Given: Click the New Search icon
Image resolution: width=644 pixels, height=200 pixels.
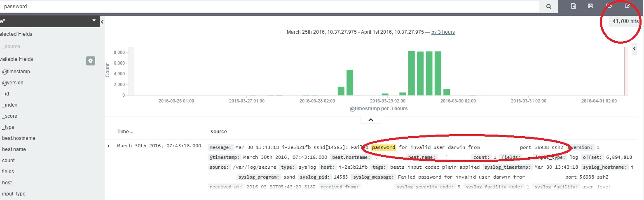Looking at the screenshot, I should point(573,6).
